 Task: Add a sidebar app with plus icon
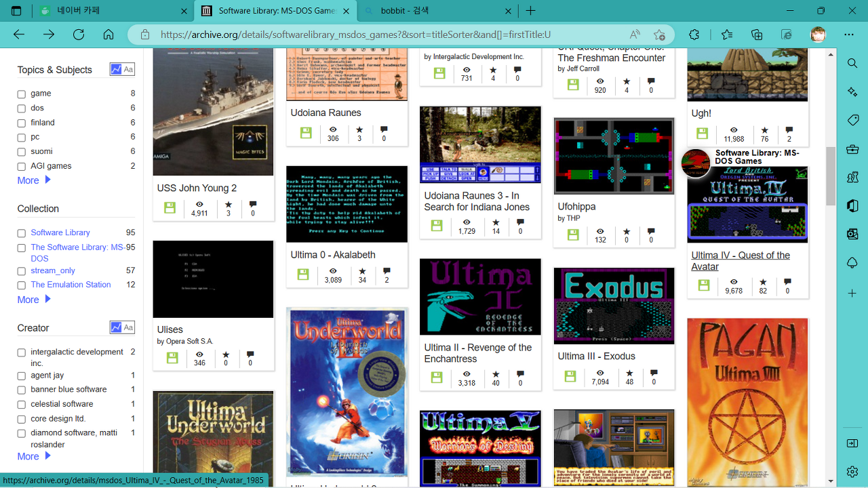click(x=852, y=293)
